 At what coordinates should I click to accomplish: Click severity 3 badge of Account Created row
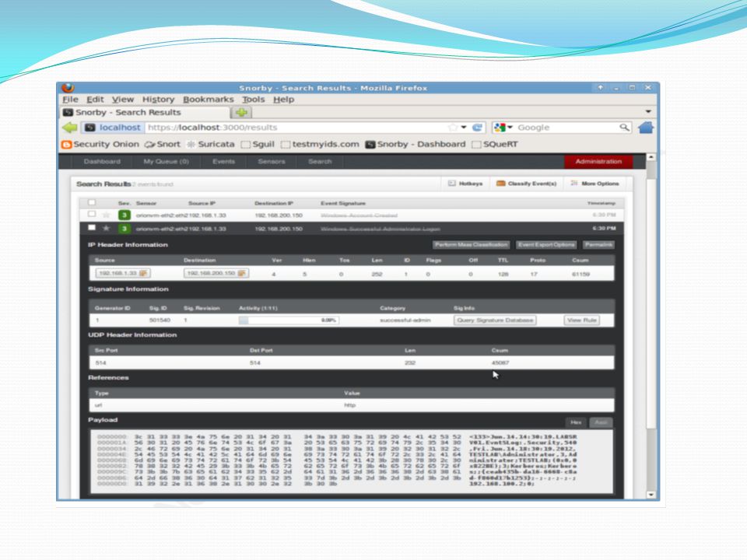pyautogui.click(x=124, y=215)
